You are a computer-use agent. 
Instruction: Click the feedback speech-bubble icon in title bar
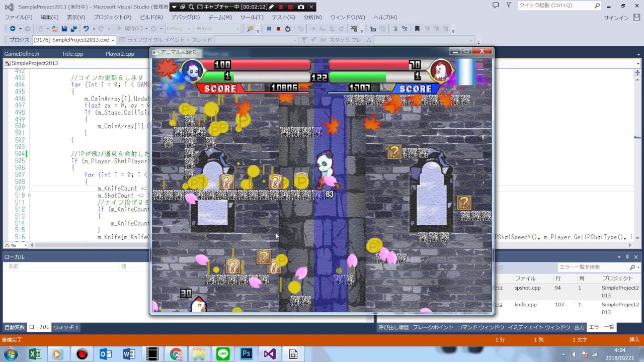pos(496,6)
